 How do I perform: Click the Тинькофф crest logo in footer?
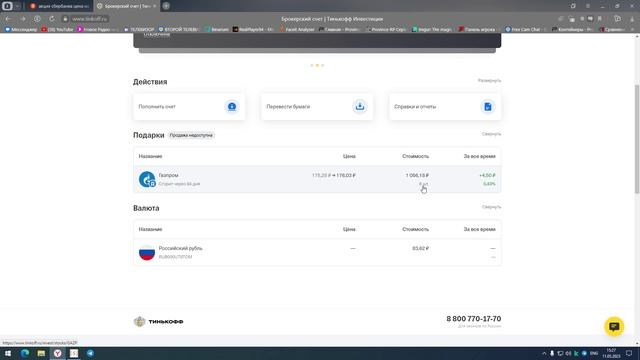point(140,322)
